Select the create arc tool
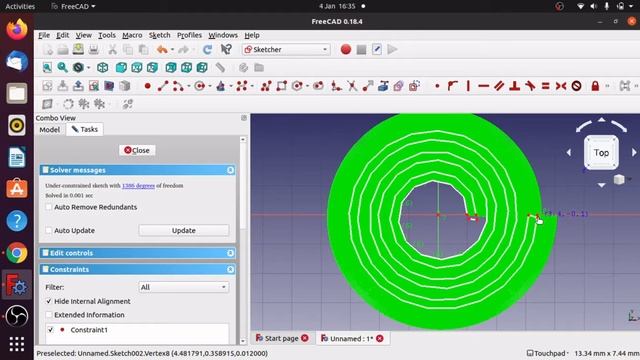Viewport: 640px width, 360px height. tap(178, 86)
